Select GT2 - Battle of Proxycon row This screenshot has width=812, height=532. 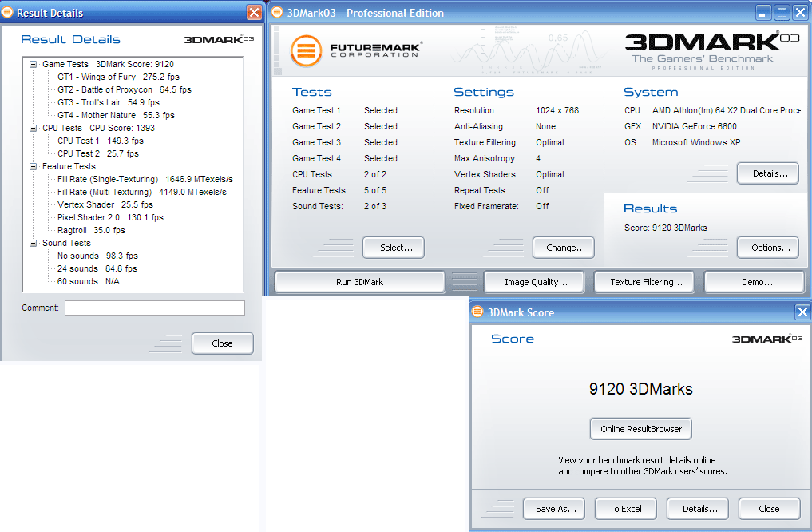click(125, 89)
